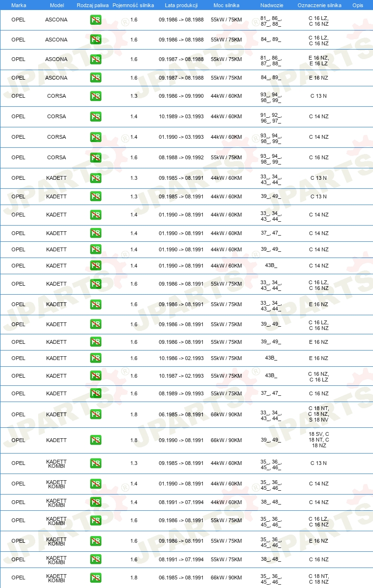Click C 16 NZ in Kadett Kombi 38_, 48_ row
The image size is (373, 588).
pos(319,559)
